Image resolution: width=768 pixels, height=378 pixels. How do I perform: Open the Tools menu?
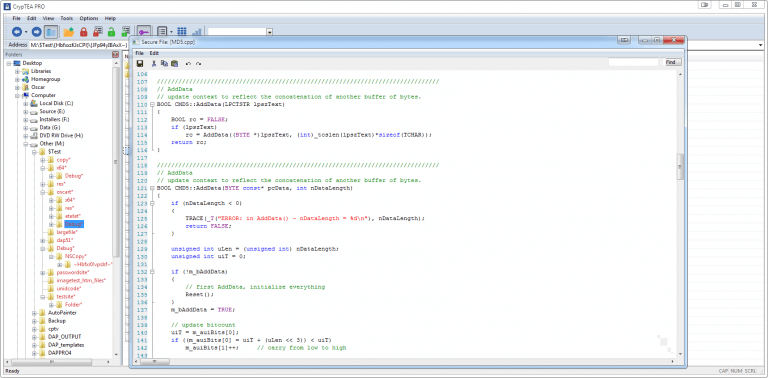(x=67, y=18)
